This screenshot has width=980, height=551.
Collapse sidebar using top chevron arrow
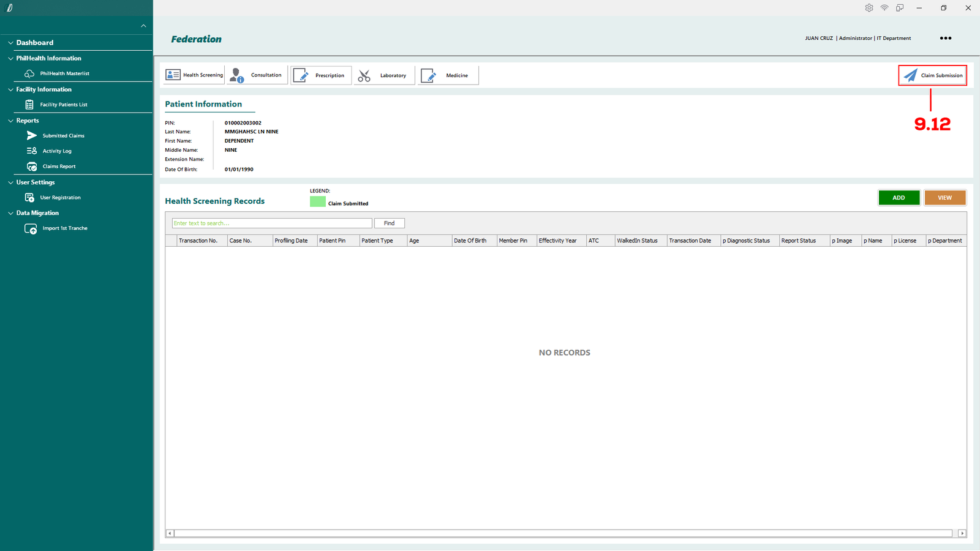(143, 26)
